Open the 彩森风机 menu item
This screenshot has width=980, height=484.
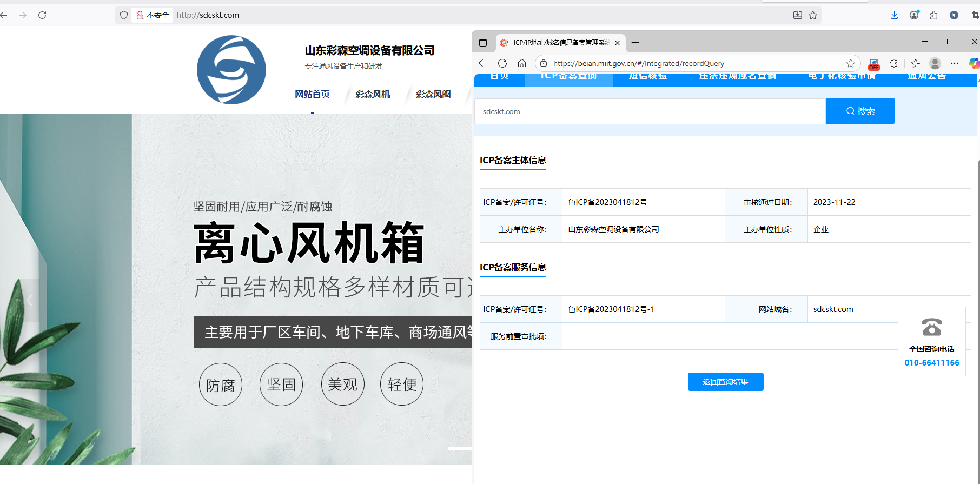click(x=373, y=94)
